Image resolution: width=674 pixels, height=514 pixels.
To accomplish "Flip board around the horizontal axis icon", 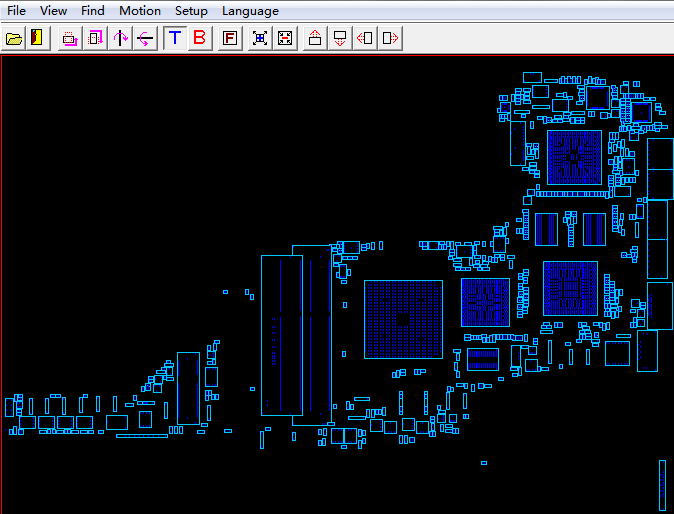I will [145, 38].
